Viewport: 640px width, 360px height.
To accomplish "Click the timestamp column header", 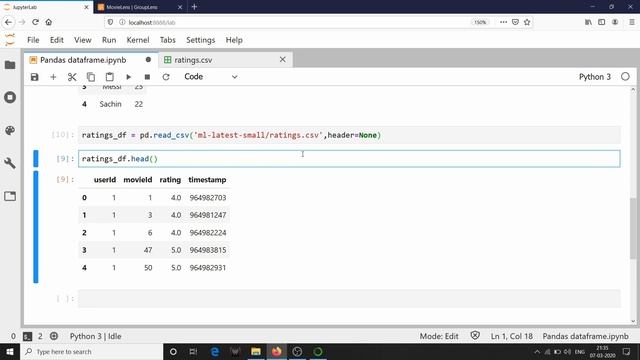I will [207, 180].
